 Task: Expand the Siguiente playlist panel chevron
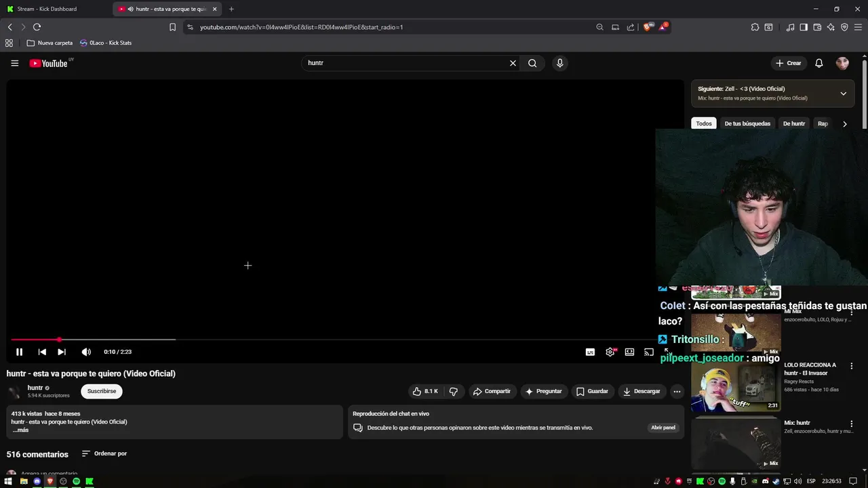click(x=844, y=94)
